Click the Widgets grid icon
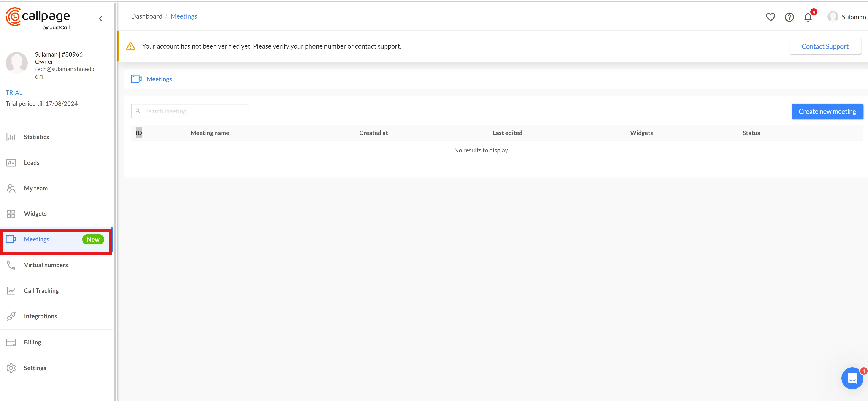 (x=11, y=214)
